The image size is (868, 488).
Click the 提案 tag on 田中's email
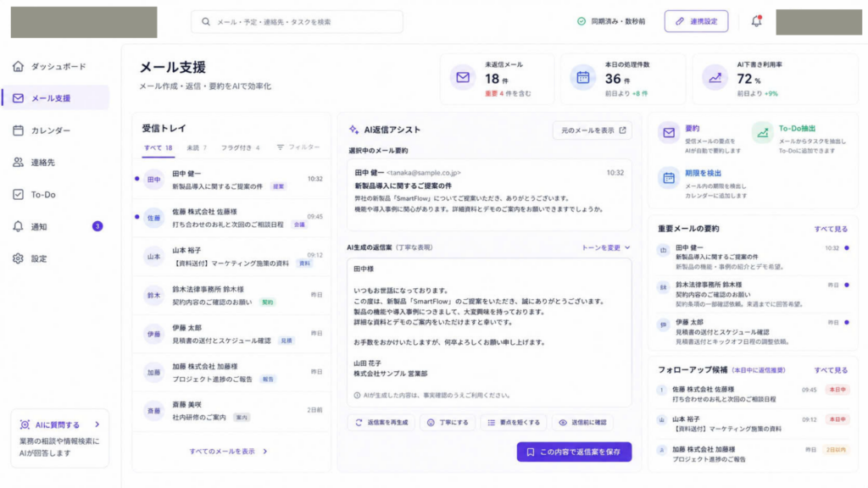click(x=278, y=186)
